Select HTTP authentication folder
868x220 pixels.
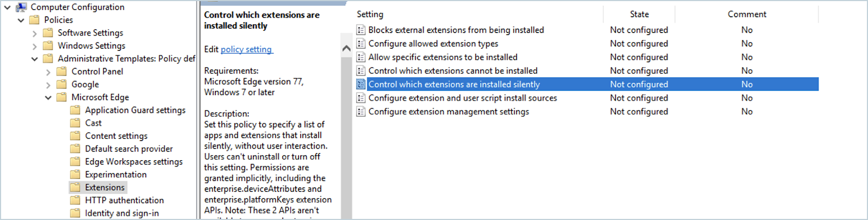(124, 200)
